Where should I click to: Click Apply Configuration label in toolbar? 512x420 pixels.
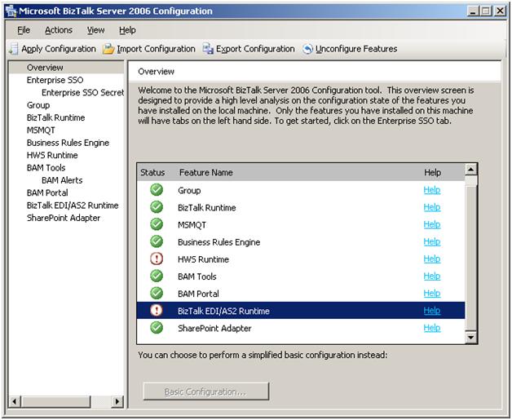59,49
